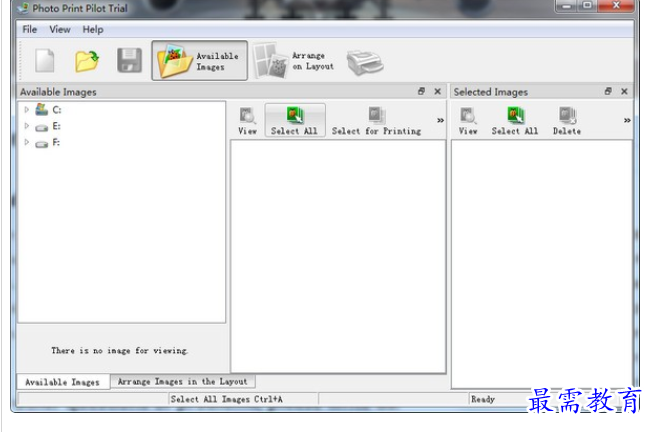Click the available images thumbnail list area
650x432 pixels.
pos(338,256)
